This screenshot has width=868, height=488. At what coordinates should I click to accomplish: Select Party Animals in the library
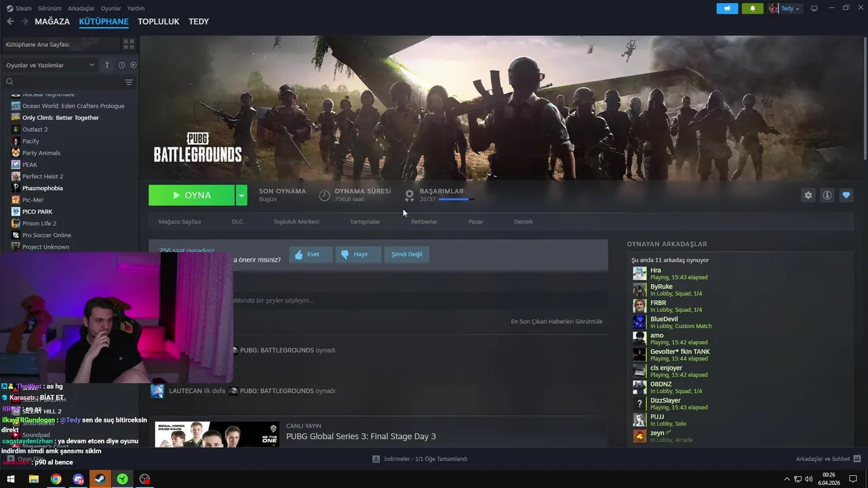click(41, 152)
